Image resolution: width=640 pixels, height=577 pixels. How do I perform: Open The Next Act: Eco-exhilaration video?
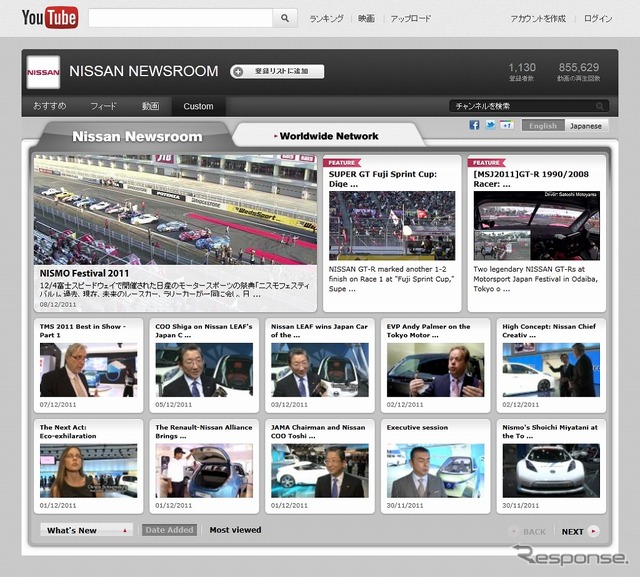click(89, 470)
